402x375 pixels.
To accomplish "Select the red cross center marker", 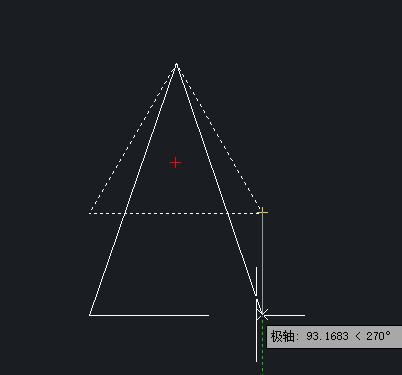I will point(175,163).
